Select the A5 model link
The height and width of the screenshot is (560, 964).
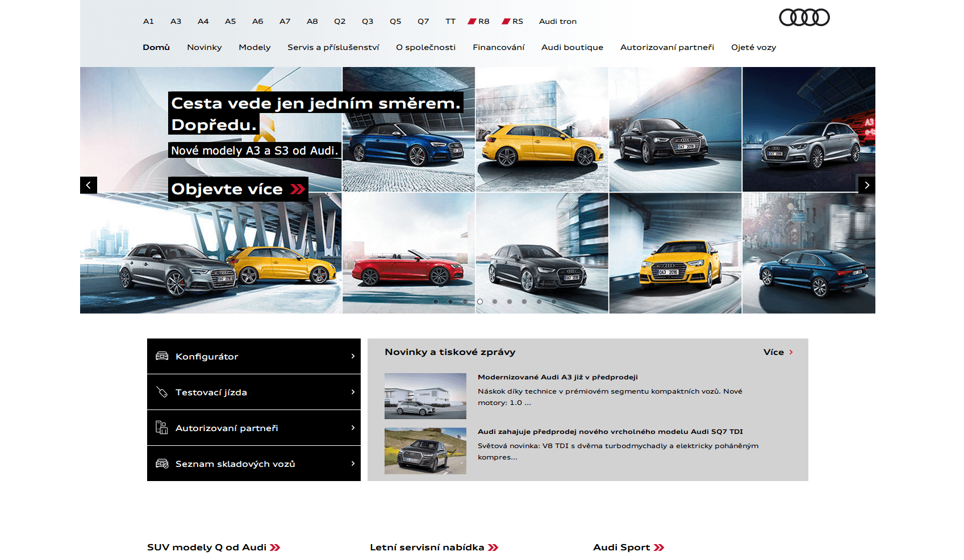[231, 22]
